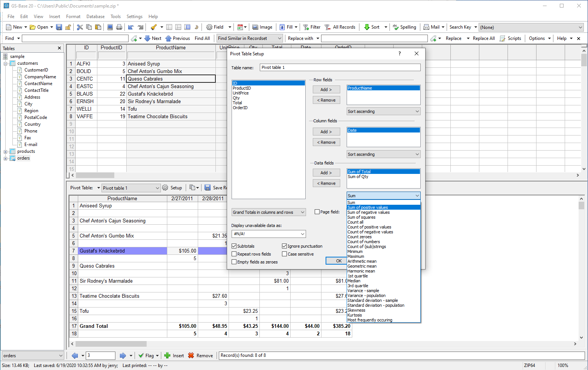
Task: Click Add button for Data fields
Action: pyautogui.click(x=326, y=173)
